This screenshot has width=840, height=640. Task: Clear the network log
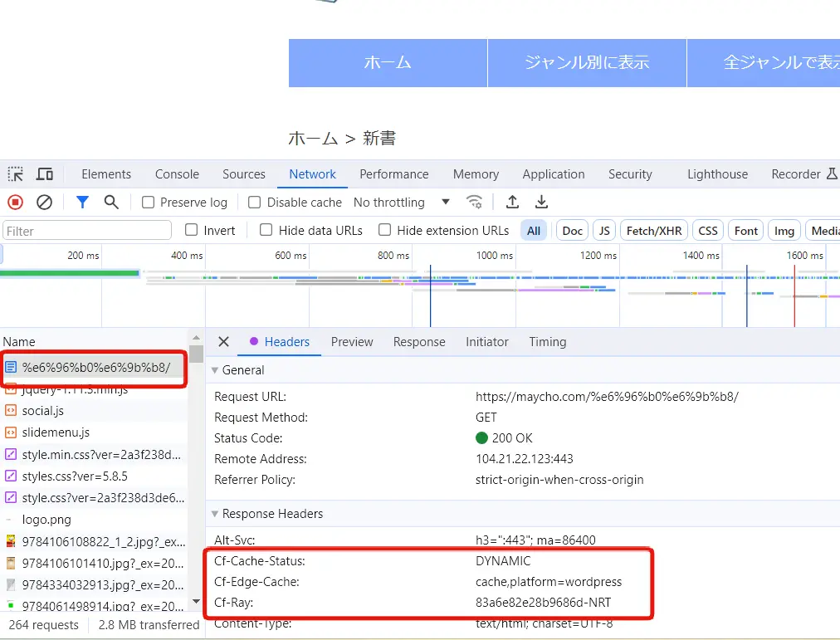[x=45, y=203]
